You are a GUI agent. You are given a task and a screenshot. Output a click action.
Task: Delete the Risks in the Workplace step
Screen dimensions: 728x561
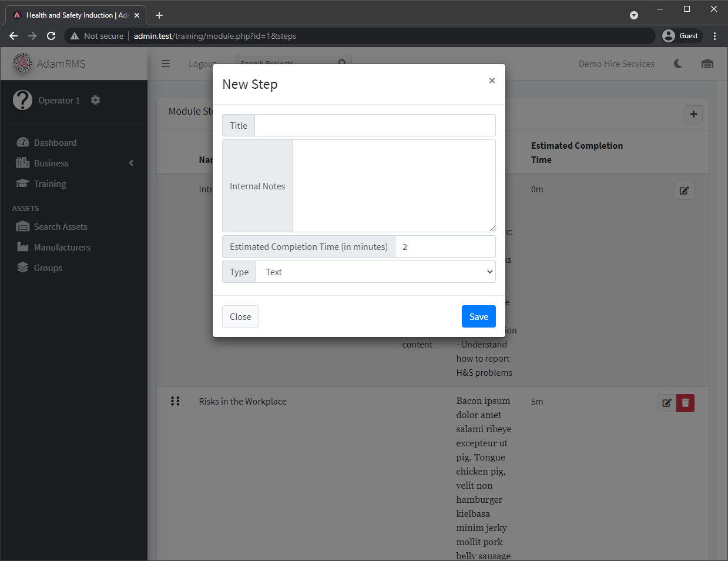(x=685, y=403)
